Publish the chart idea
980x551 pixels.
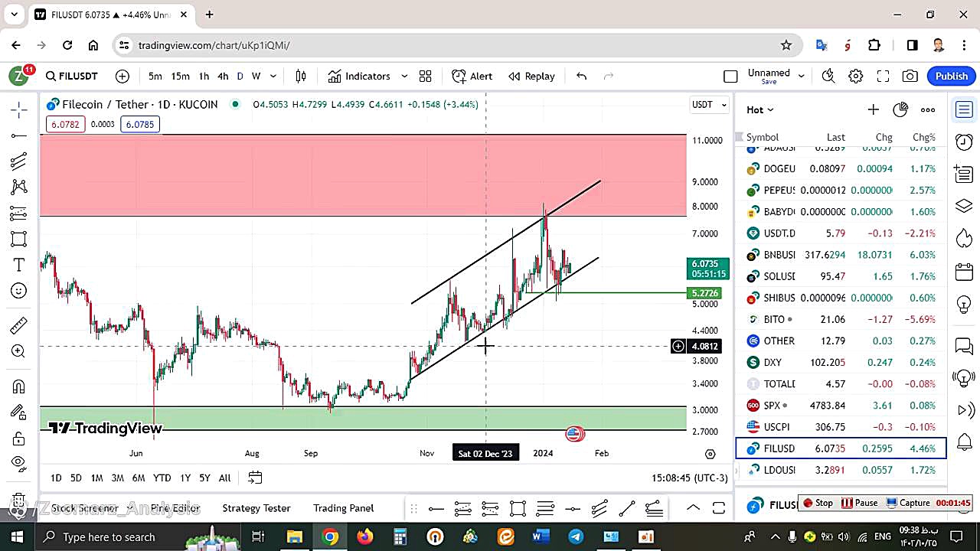click(x=952, y=76)
